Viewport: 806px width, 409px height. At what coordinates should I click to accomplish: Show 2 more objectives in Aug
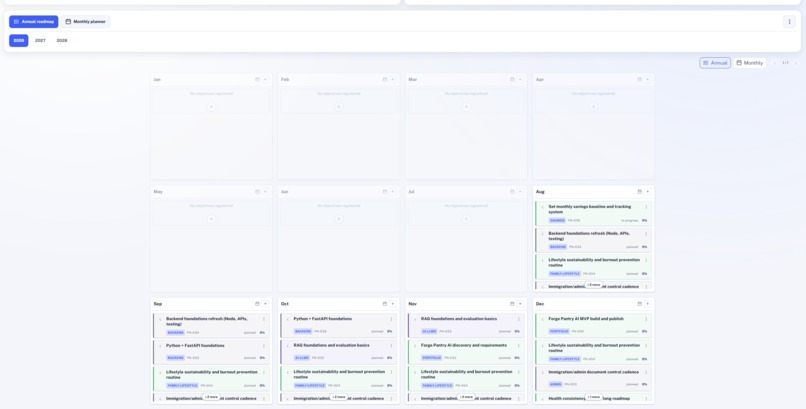coord(593,285)
